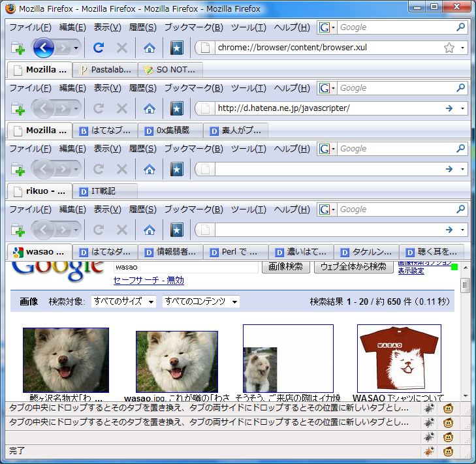Click new tab icon in the d.hatena.ne.jp toolbar

pyautogui.click(x=18, y=108)
